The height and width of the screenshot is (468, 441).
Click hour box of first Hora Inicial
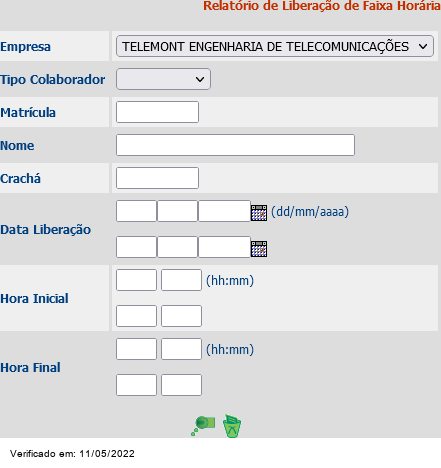[136, 280]
